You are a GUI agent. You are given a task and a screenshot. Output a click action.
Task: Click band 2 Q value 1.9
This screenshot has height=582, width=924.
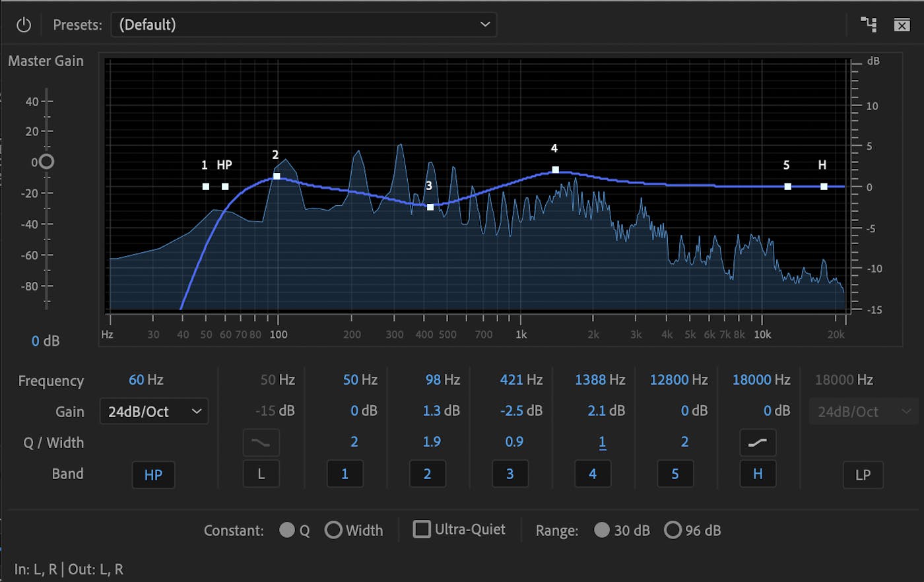click(432, 441)
